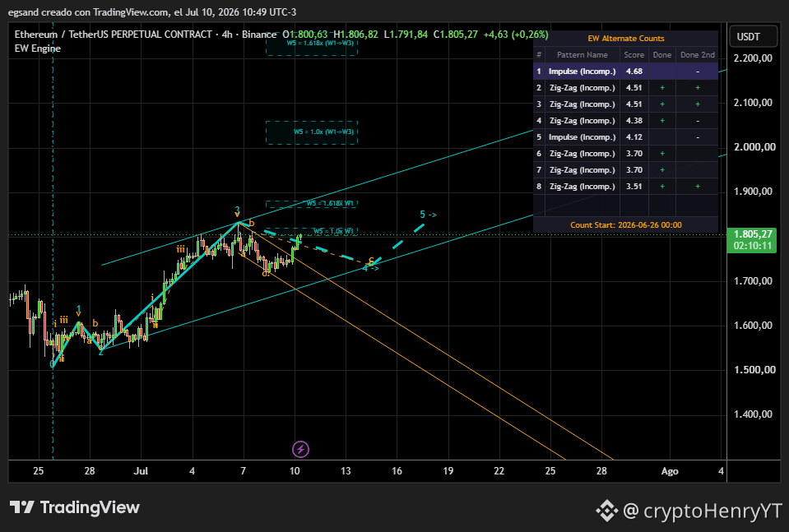Select row 5 Impulse scored 4.12
789x532 pixels.
click(625, 136)
